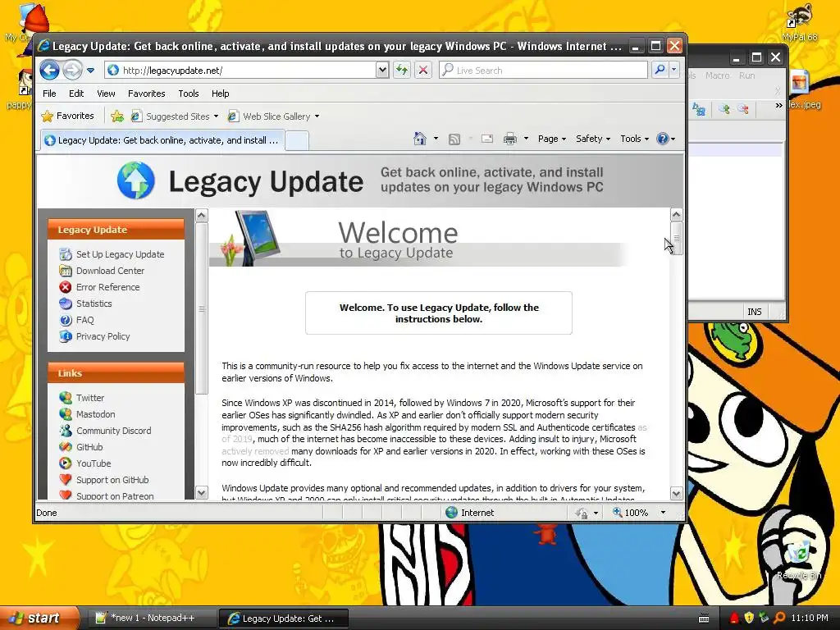The width and height of the screenshot is (840, 630).
Task: Open the View menu
Action: coord(106,94)
